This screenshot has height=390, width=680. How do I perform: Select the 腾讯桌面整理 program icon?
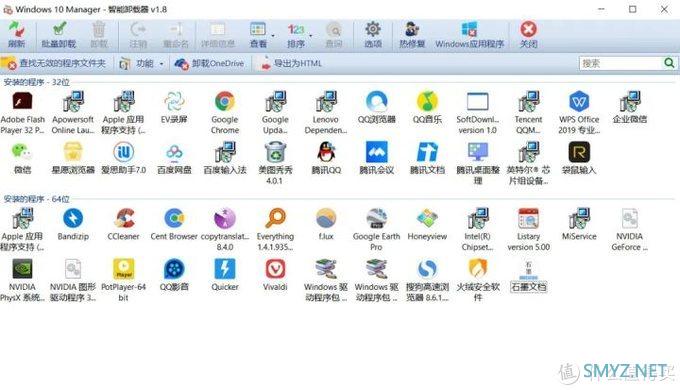[478, 152]
